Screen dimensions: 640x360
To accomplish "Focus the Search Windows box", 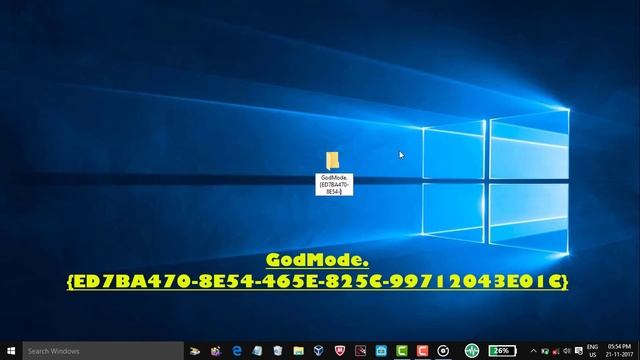I will pos(103,351).
